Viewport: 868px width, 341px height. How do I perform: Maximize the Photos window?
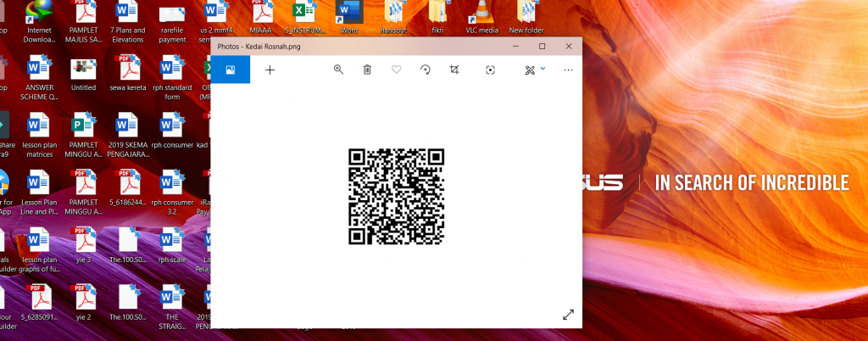tap(542, 47)
